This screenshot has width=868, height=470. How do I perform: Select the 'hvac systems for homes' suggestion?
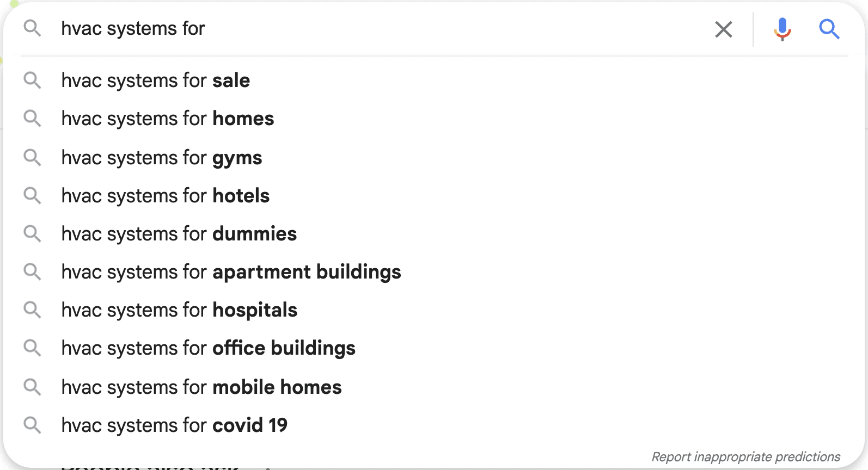click(x=167, y=118)
